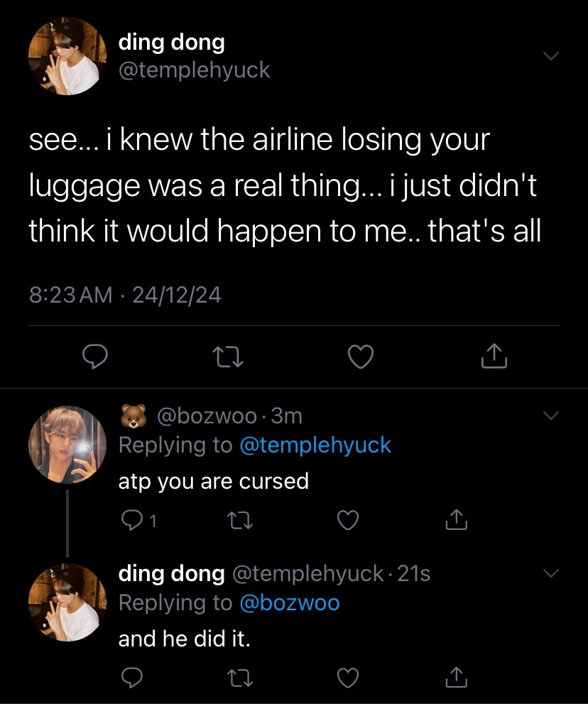Share the 'and he did it.' tweet

[x=457, y=678]
